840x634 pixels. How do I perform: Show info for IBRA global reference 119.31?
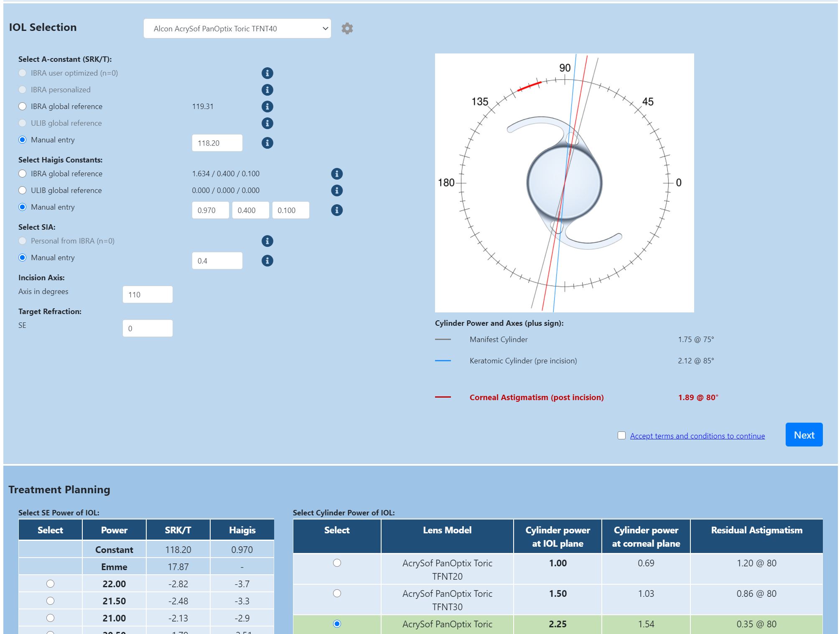267,107
